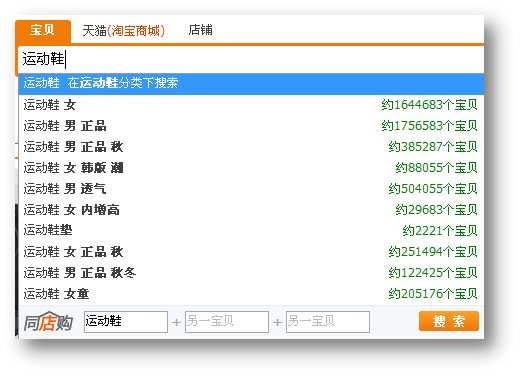Pick suggestion 运动鞋 女 内增高
The height and width of the screenshot is (376, 521).
[251, 210]
